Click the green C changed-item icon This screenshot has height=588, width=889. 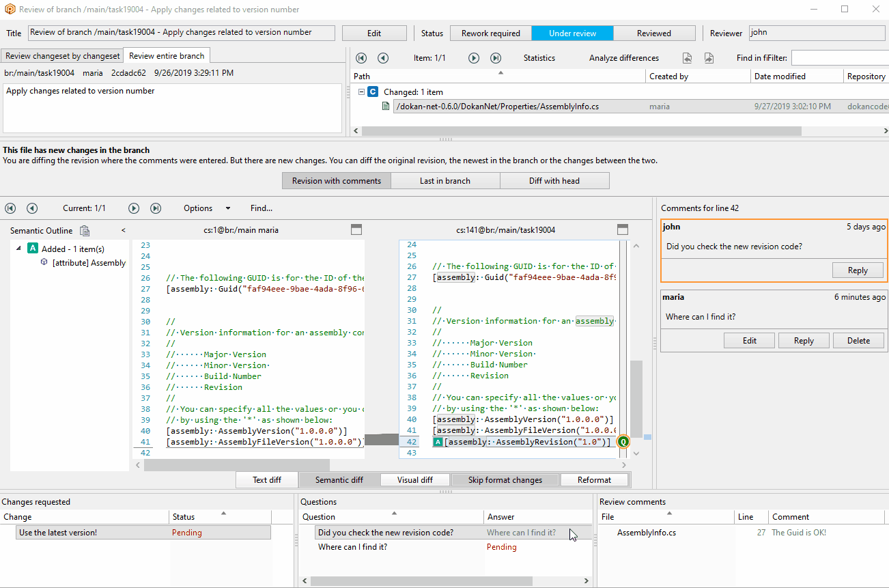pyautogui.click(x=371, y=92)
